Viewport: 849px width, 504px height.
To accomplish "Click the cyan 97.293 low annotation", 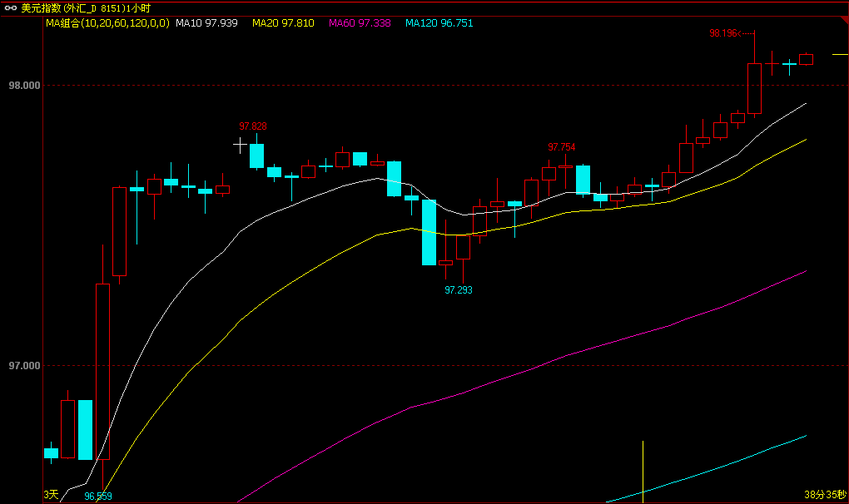I will (459, 290).
